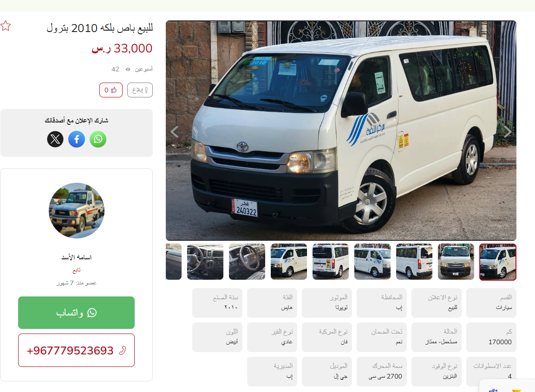Share the ad on X (Twitter)
This screenshot has width=535, height=392.
pyautogui.click(x=55, y=139)
